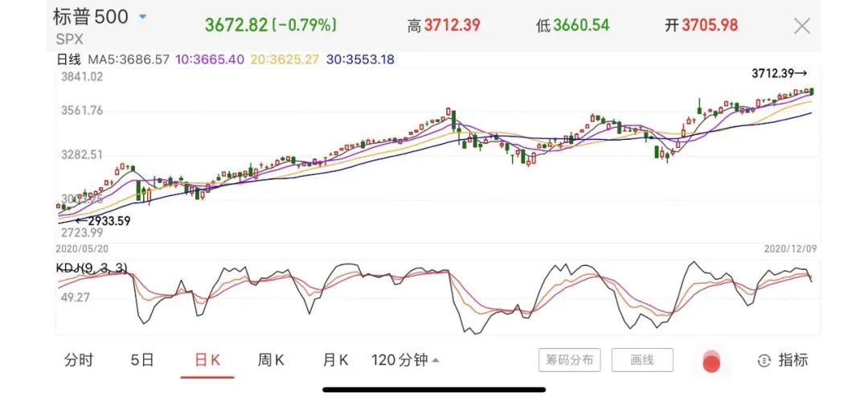Tap the current price 3672.82 readout
The image size is (868, 401).
point(235,24)
